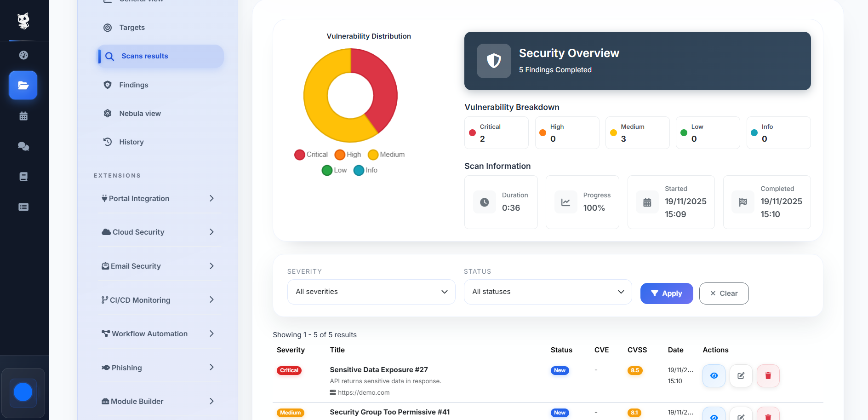Viewport: 868px width, 420px height.
Task: Switch to the Findings section
Action: (133, 85)
